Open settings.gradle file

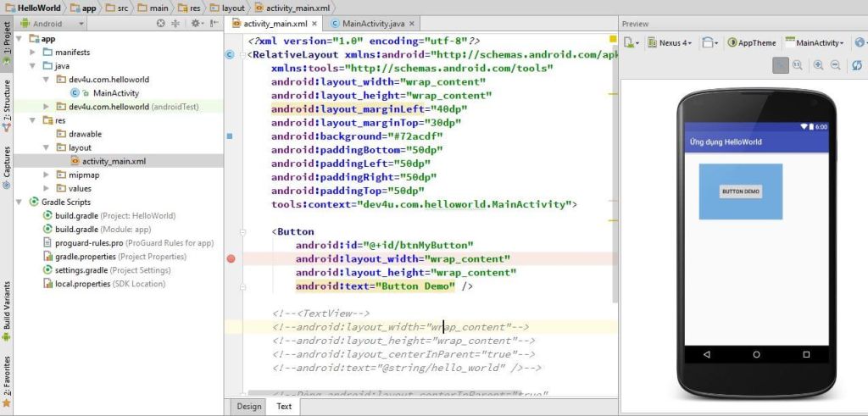107,270
